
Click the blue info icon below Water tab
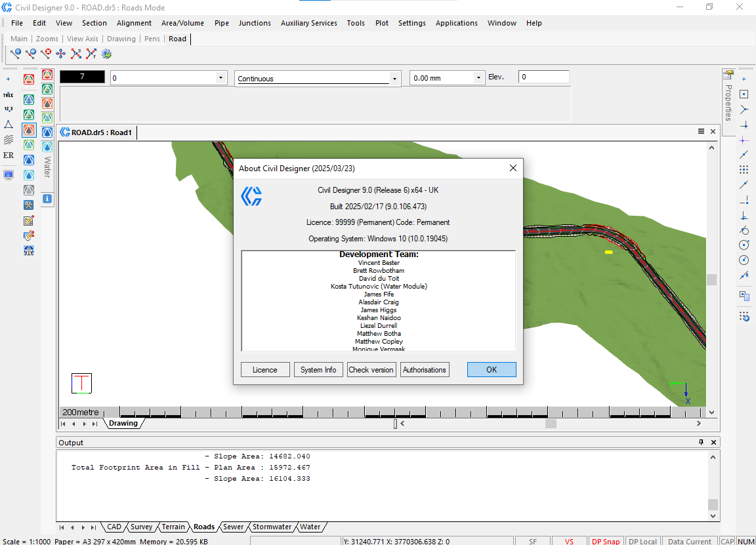(47, 199)
